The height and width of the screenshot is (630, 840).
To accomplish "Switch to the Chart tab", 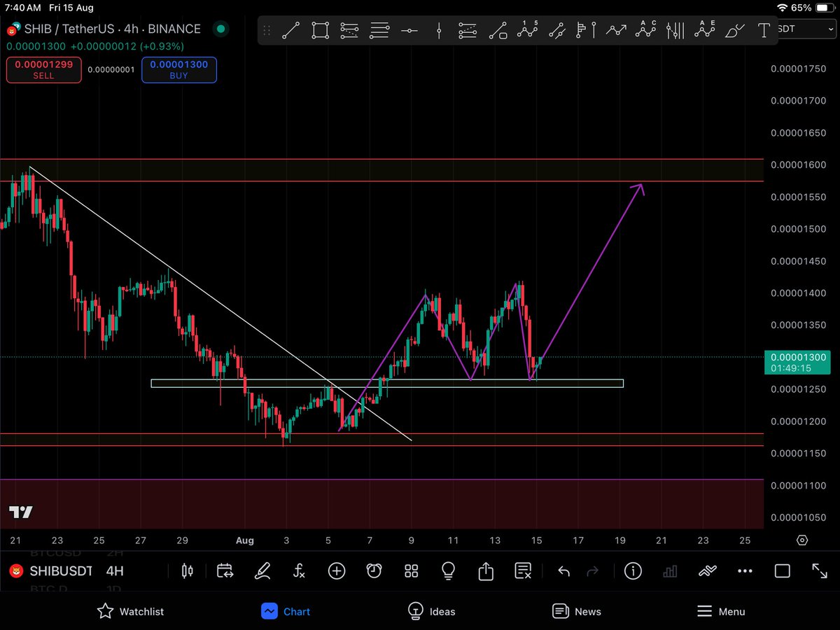I will pyautogui.click(x=286, y=611).
